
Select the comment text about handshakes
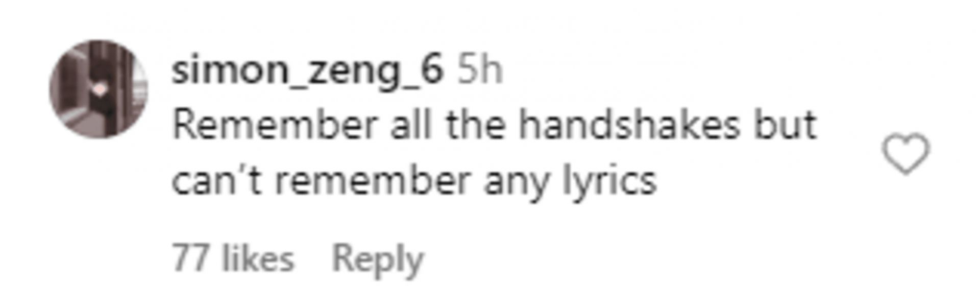[494, 153]
